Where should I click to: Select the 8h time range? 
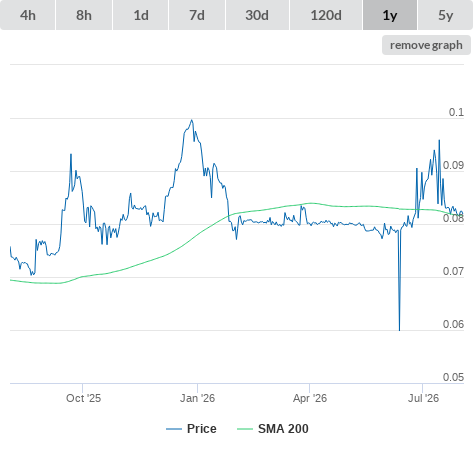tap(84, 15)
